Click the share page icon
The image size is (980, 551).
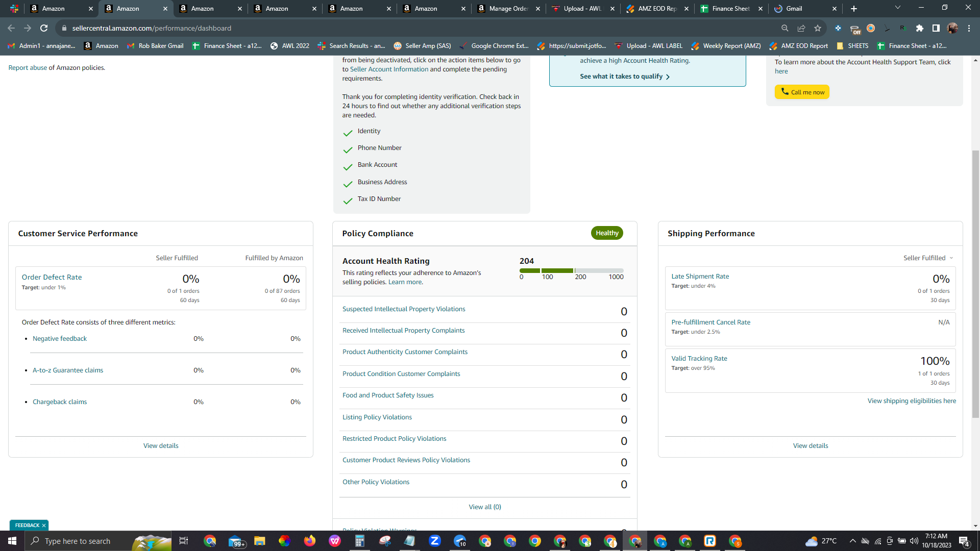[x=801, y=28]
